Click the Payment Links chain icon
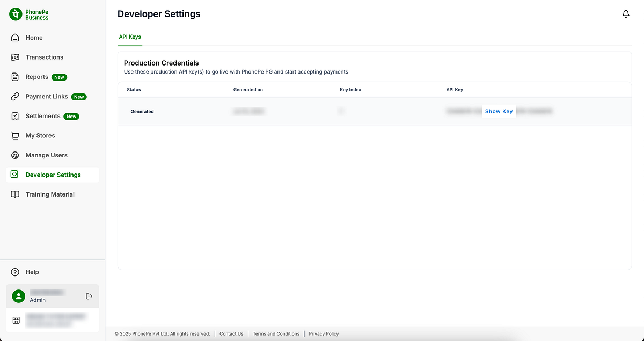 click(x=15, y=97)
